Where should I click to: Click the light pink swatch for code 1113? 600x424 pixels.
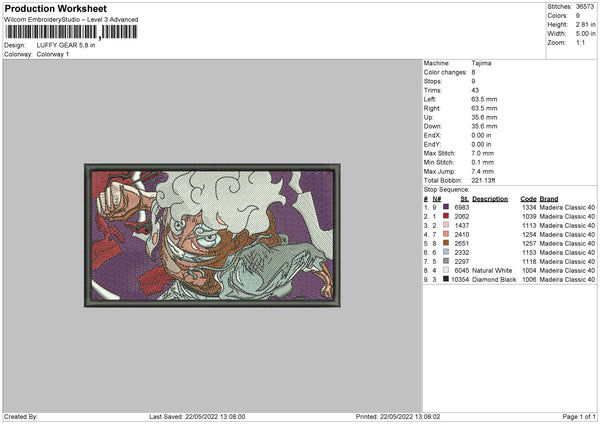point(446,225)
